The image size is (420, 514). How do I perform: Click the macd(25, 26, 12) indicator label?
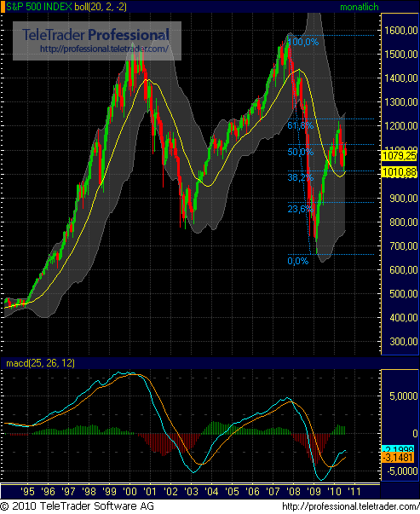point(40,363)
